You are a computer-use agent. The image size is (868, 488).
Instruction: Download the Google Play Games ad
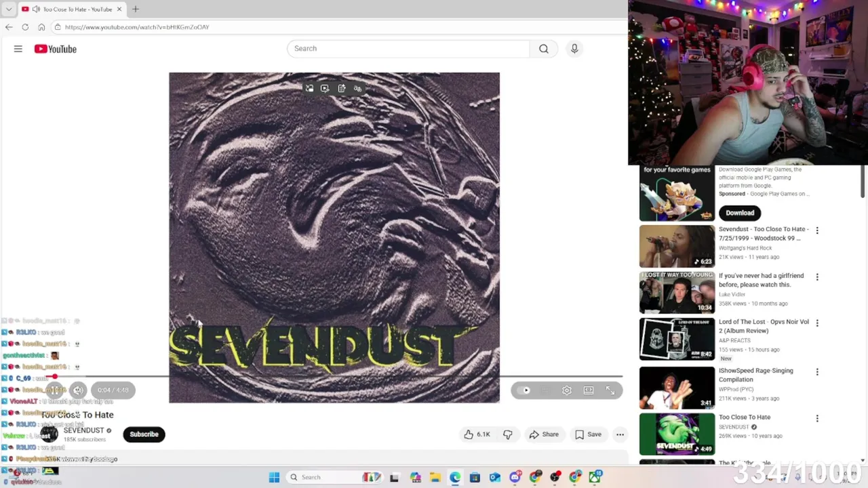pyautogui.click(x=740, y=213)
